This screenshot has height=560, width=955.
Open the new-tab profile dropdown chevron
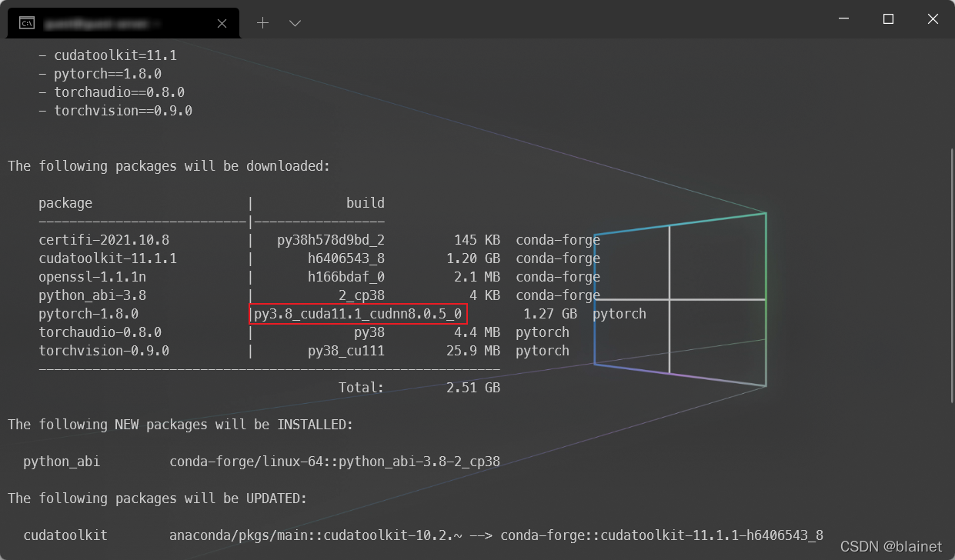tap(295, 23)
